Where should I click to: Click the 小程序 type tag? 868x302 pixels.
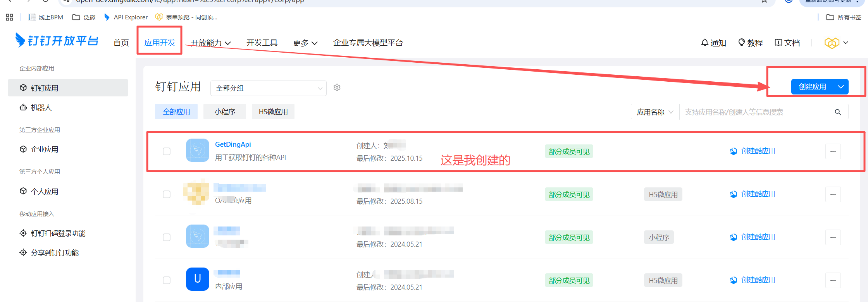659,237
